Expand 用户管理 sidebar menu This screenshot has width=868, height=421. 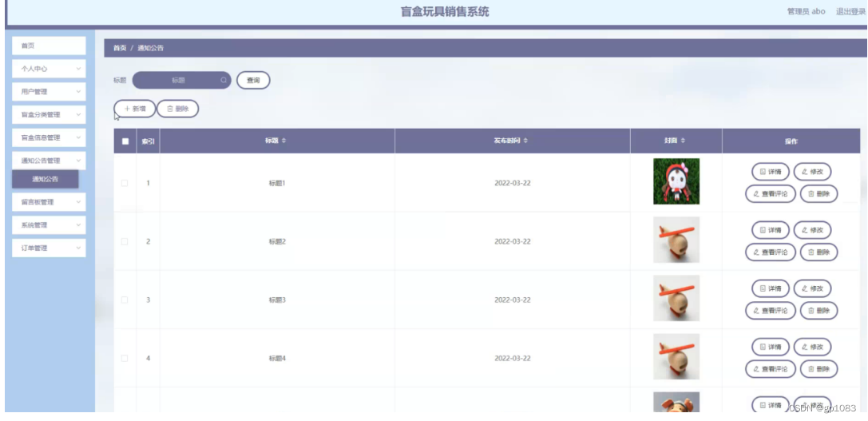coord(49,92)
